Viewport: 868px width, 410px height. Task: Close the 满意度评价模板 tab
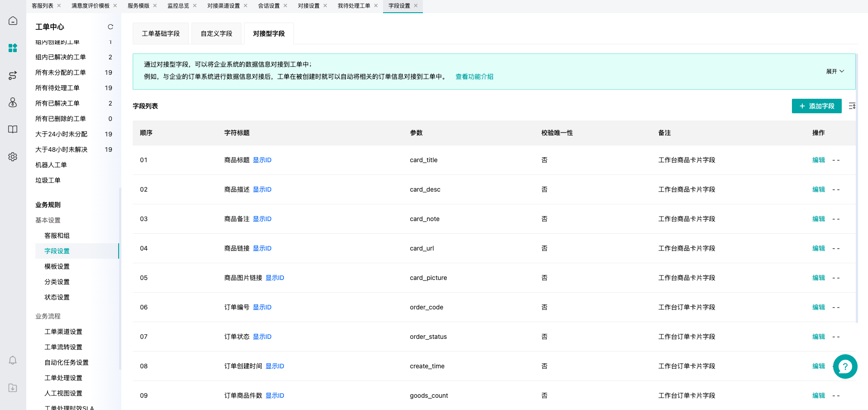[115, 5]
